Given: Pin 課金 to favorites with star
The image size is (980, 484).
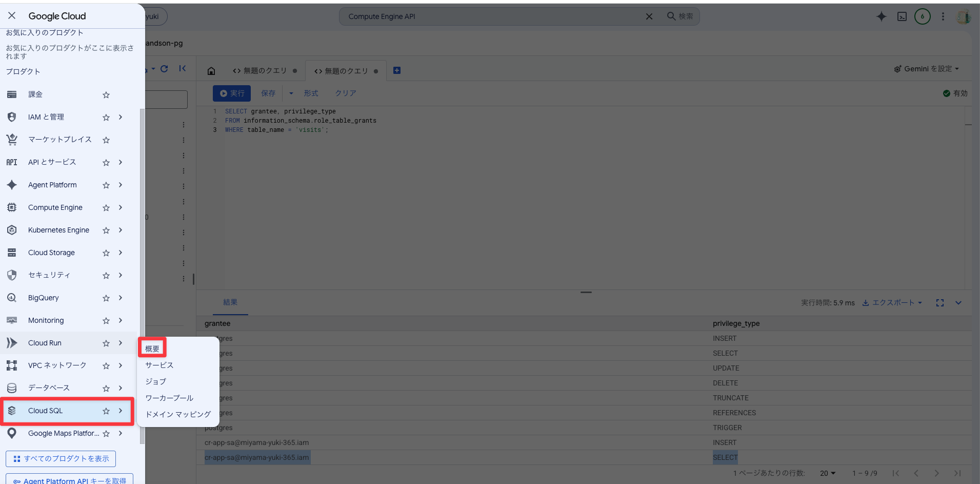Looking at the screenshot, I should coord(106,95).
